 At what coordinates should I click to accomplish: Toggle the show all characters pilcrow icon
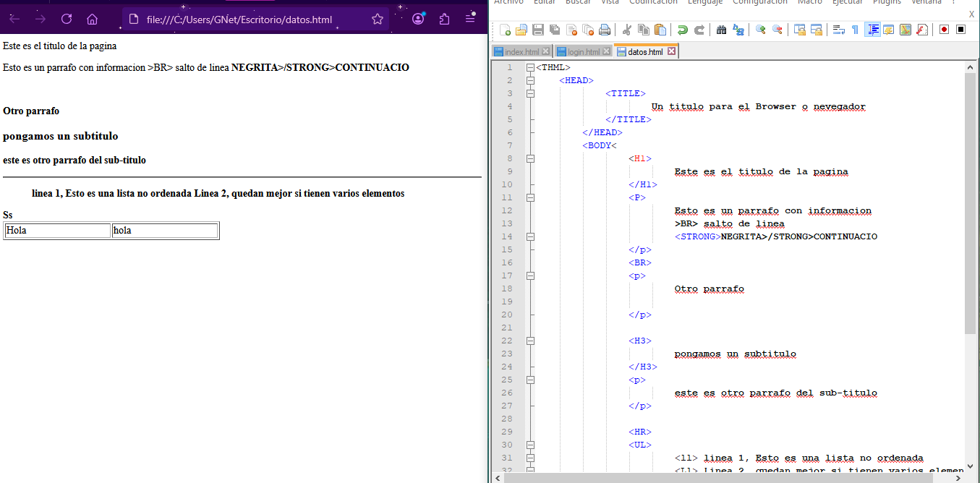[x=855, y=30]
